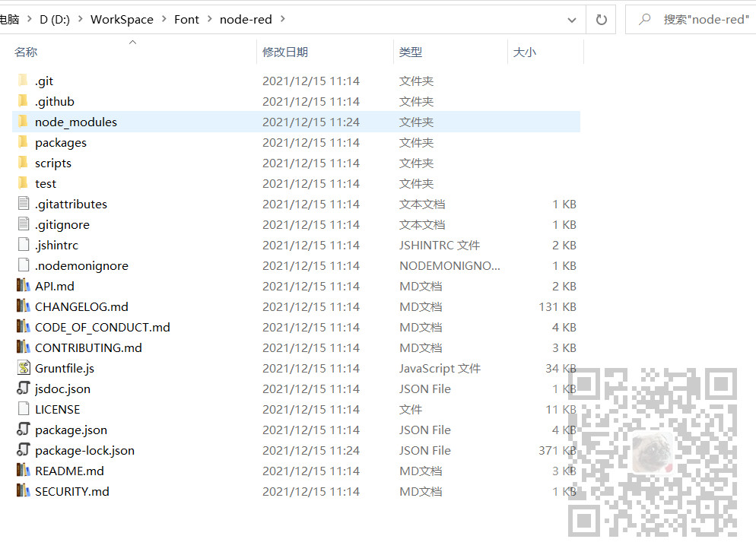Click the .nodemonignore file icon
756x555 pixels.
23,265
